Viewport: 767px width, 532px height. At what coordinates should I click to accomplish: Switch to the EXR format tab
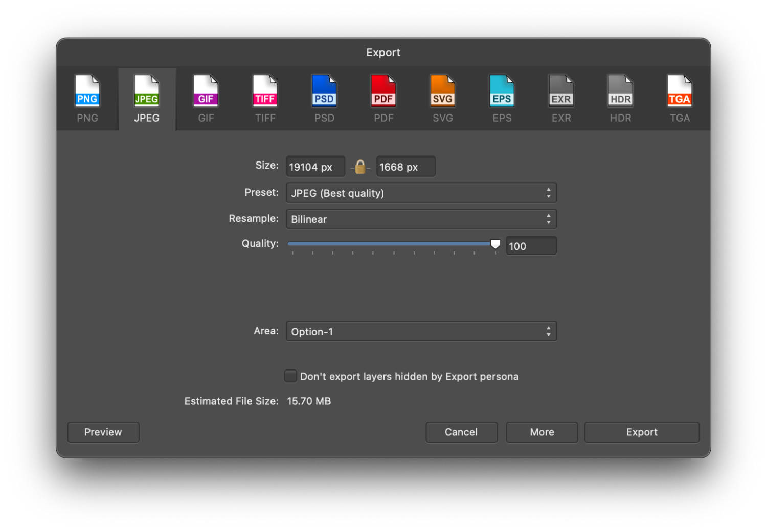tap(561, 97)
